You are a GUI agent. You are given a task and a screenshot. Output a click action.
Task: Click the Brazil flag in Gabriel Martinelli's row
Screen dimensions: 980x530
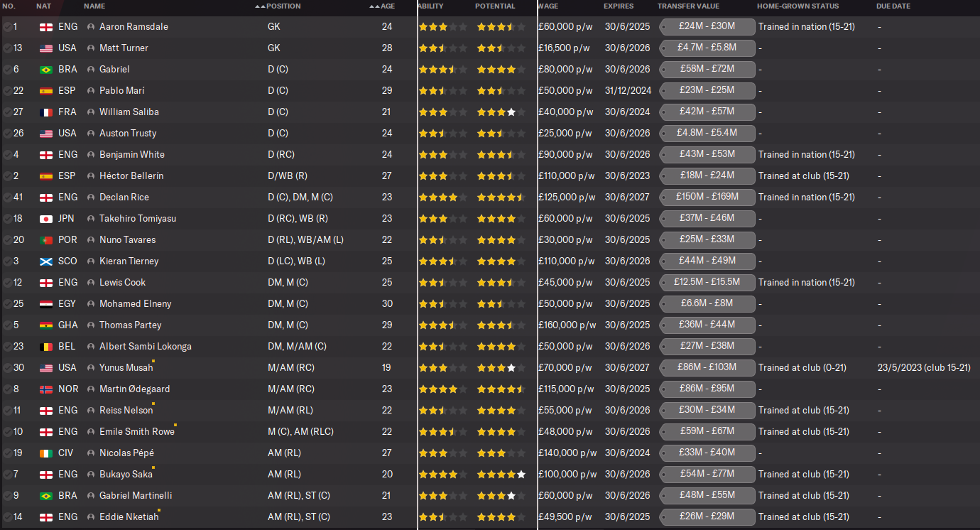[x=46, y=496]
